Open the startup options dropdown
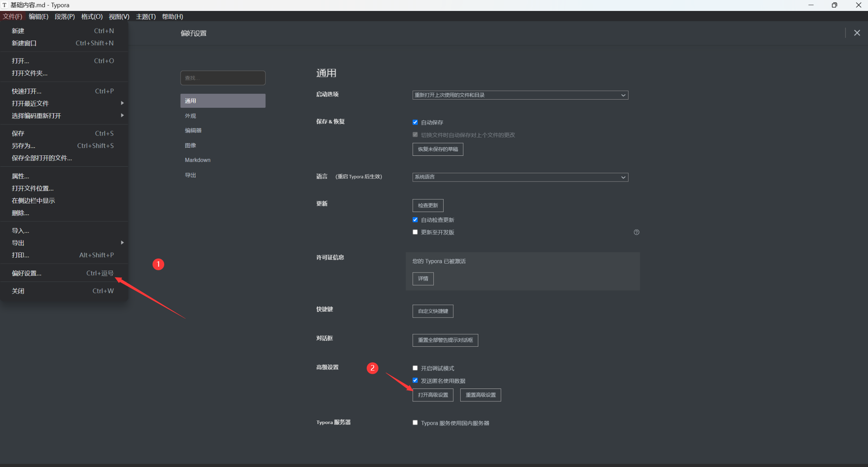The width and height of the screenshot is (868, 467). click(x=520, y=95)
